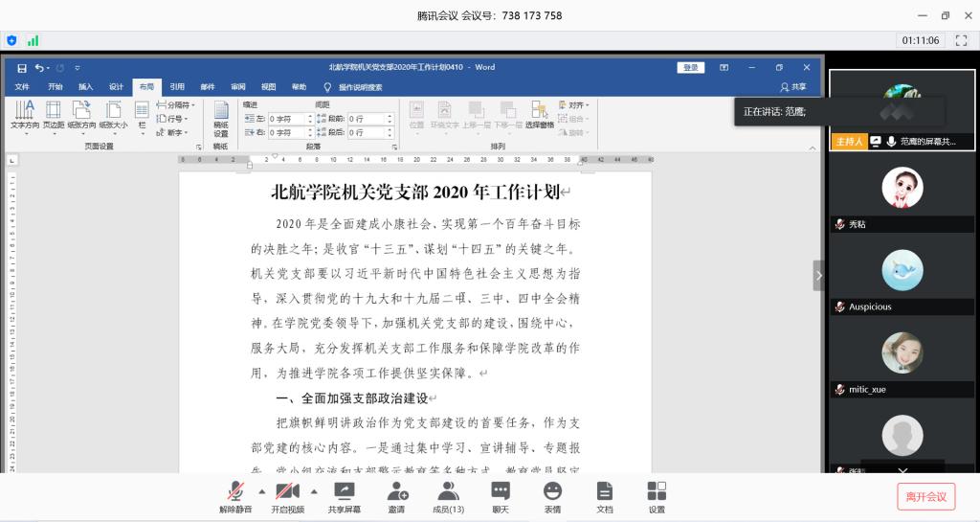Open meeting Settings (设置)

pyautogui.click(x=657, y=492)
